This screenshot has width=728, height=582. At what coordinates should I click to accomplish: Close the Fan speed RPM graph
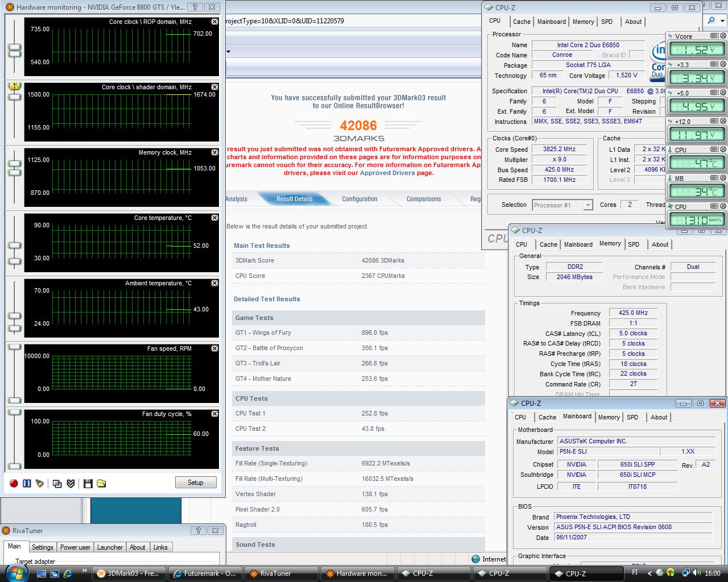(214, 348)
